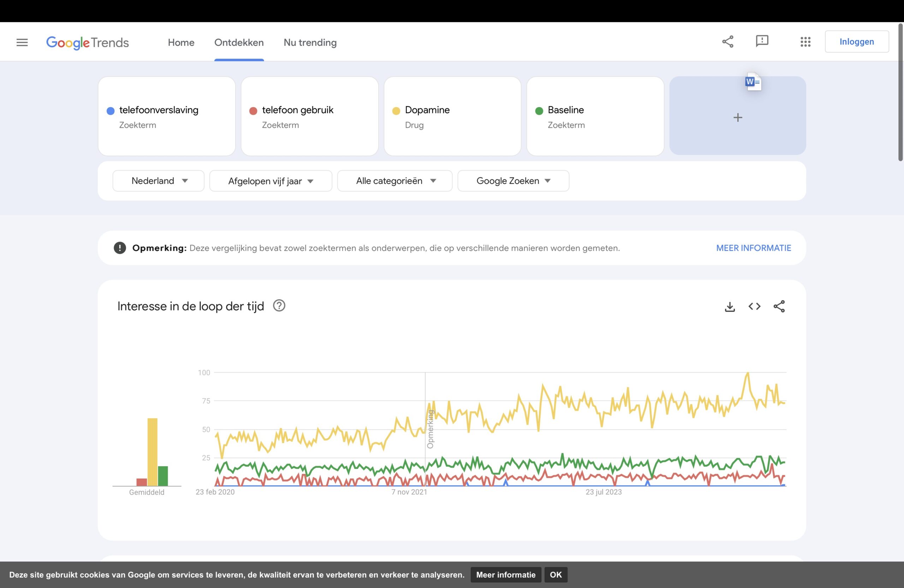Open the hamburger main menu

(x=22, y=42)
